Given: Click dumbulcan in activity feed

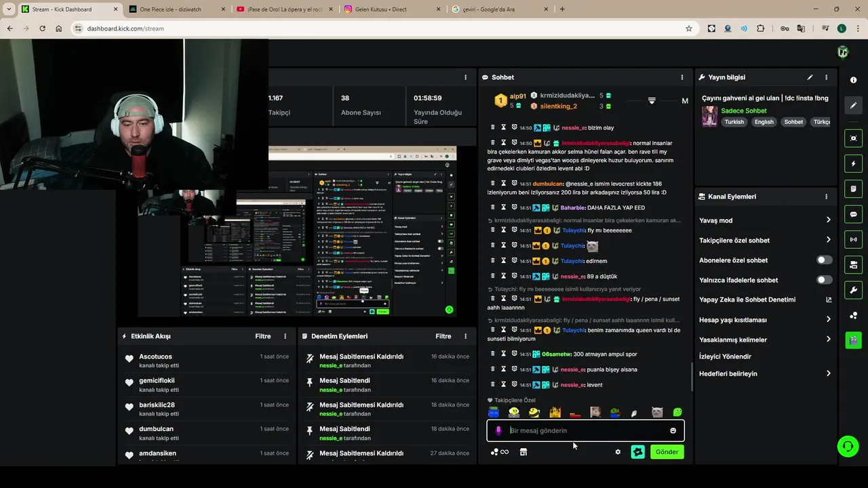Looking at the screenshot, I should pyautogui.click(x=156, y=429).
